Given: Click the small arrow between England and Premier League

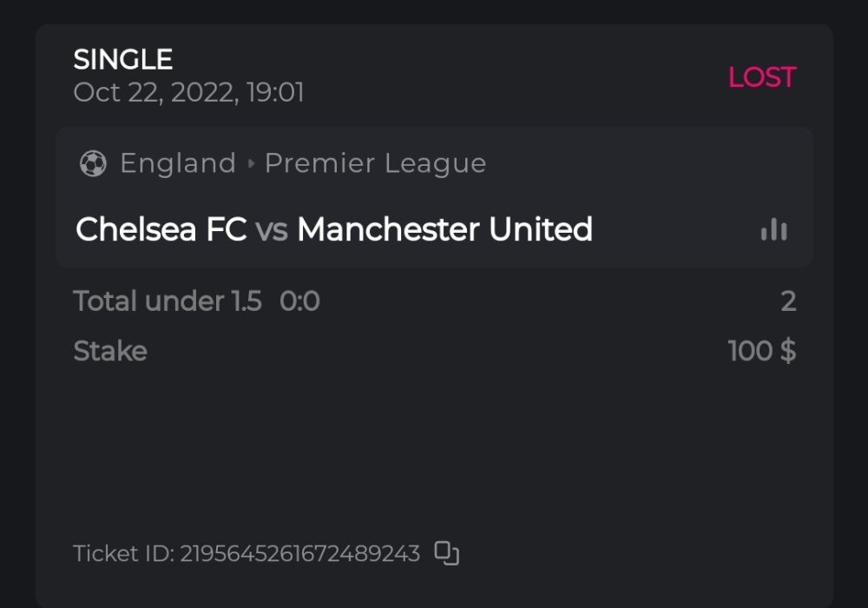Looking at the screenshot, I should (251, 163).
